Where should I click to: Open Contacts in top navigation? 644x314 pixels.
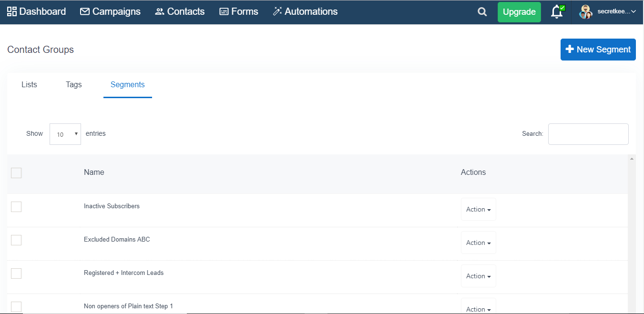click(180, 11)
